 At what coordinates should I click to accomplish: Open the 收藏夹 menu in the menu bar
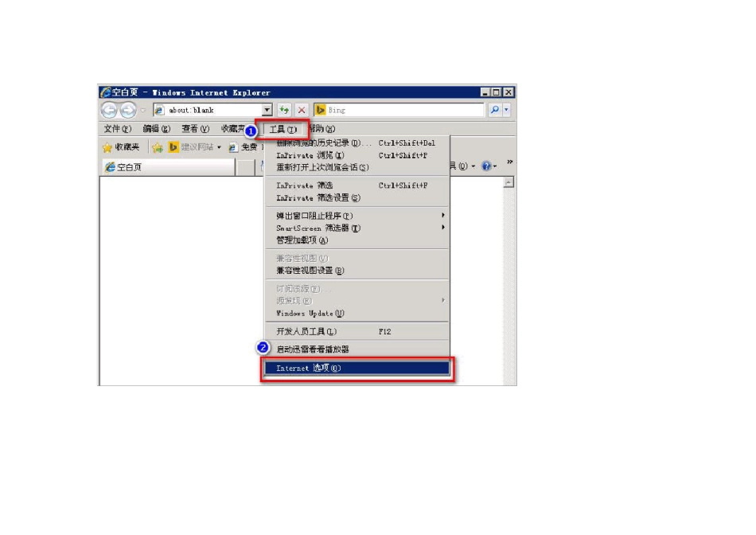(x=233, y=129)
